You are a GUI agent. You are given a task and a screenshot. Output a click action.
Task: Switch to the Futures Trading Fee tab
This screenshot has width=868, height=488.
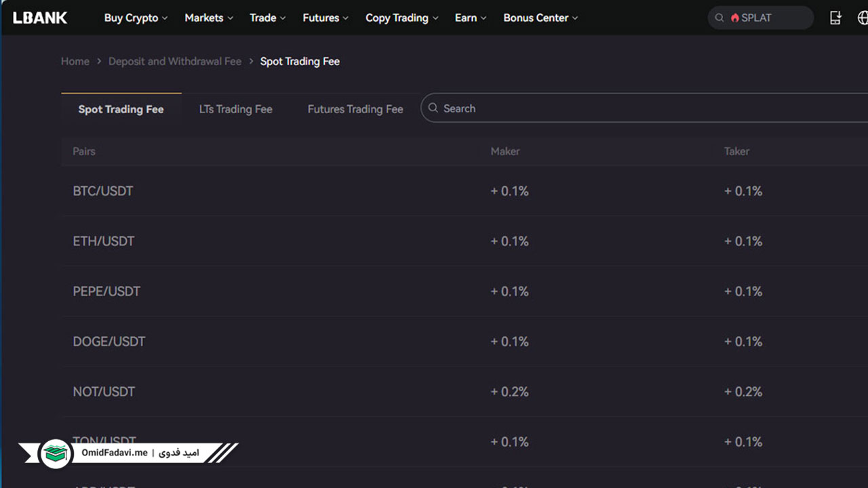355,109
